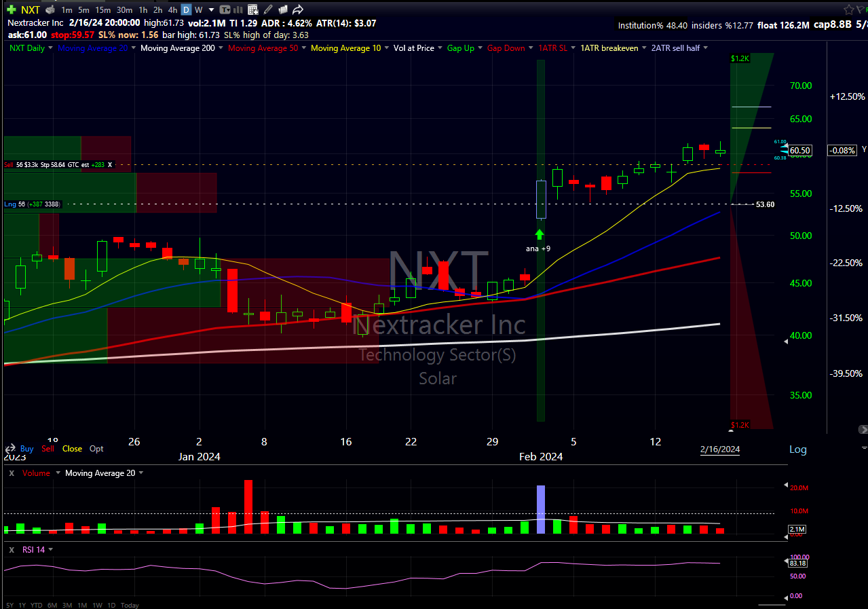Open the red Volume indicator dropdown
Image resolution: width=868 pixels, height=609 pixels.
tap(41, 473)
